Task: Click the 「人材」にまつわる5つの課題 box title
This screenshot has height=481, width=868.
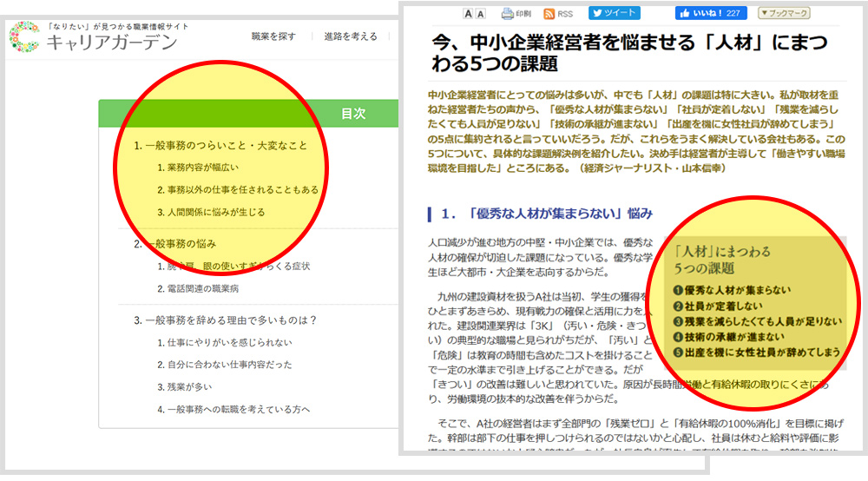Action: pyautogui.click(x=722, y=260)
